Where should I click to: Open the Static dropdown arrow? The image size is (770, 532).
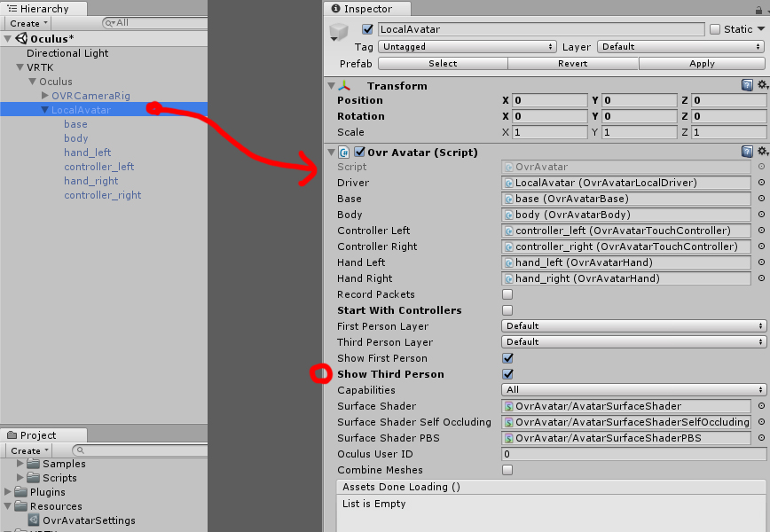tap(761, 29)
